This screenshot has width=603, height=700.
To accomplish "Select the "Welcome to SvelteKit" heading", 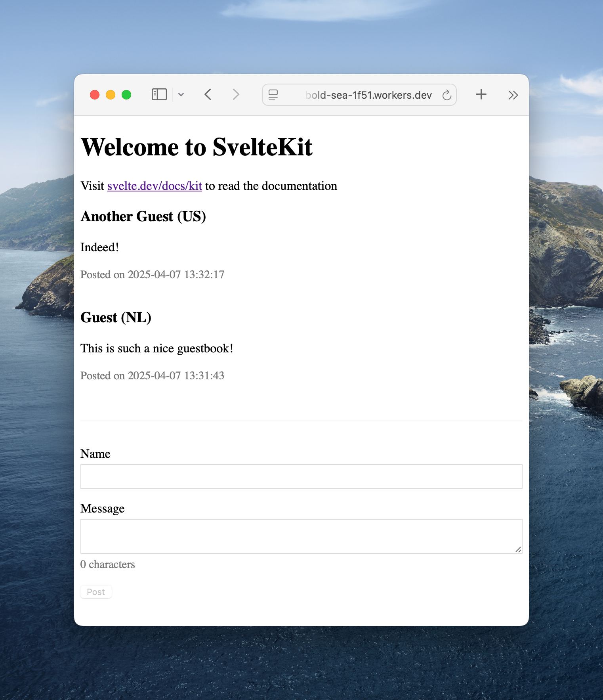I will click(x=197, y=147).
